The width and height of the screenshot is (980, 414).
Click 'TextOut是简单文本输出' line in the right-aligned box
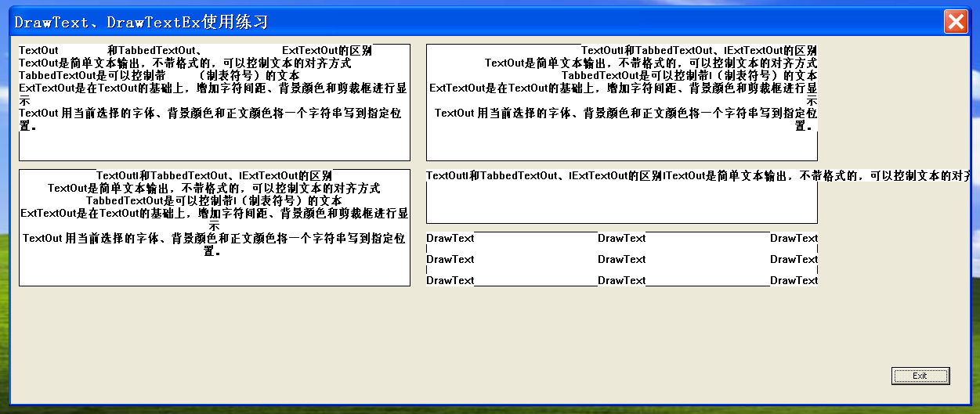(650, 63)
